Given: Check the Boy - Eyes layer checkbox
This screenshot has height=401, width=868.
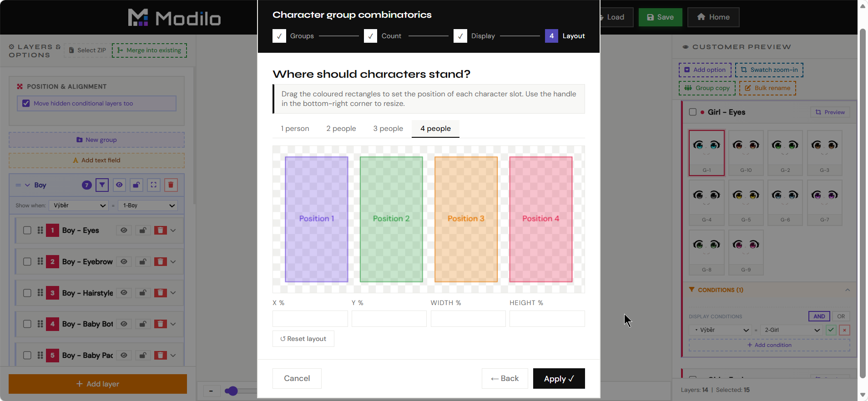Looking at the screenshot, I should [27, 231].
